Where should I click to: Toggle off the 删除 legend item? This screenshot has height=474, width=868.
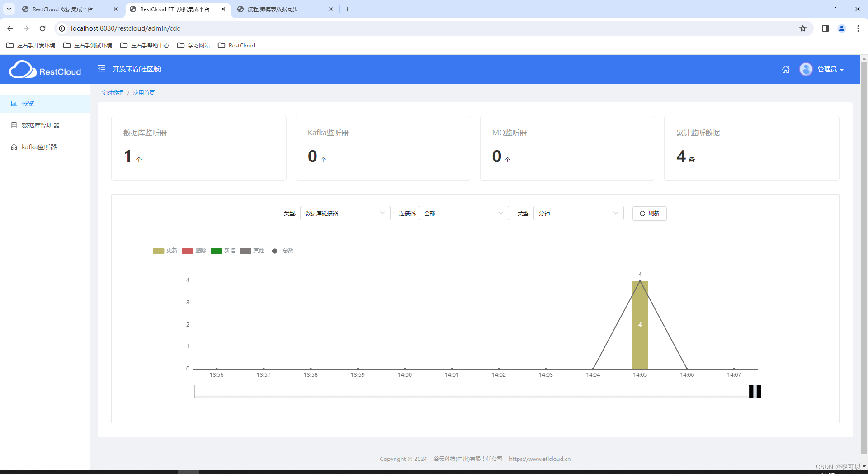[194, 251]
